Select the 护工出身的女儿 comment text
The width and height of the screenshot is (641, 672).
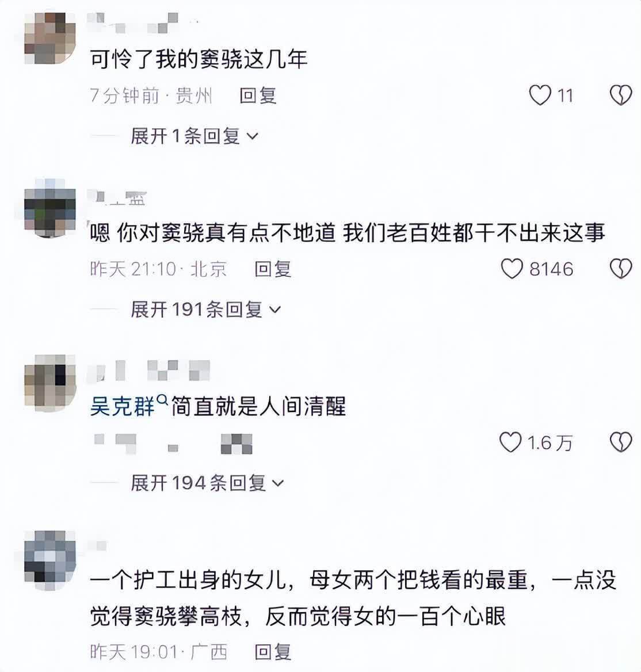pos(353,599)
